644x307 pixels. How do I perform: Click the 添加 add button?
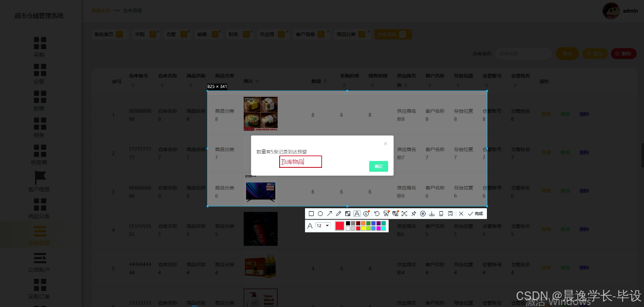click(595, 54)
